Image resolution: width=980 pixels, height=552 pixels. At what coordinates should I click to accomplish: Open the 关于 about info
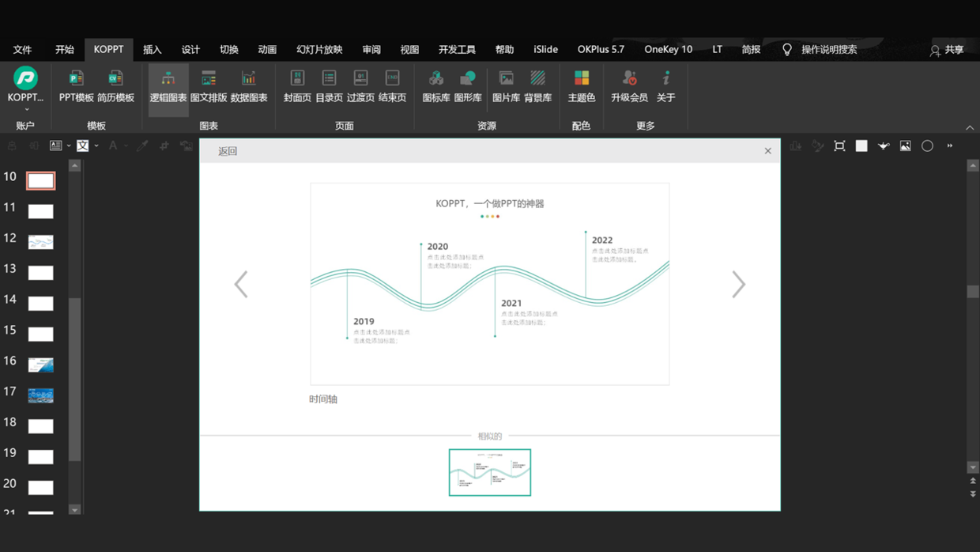tap(666, 86)
